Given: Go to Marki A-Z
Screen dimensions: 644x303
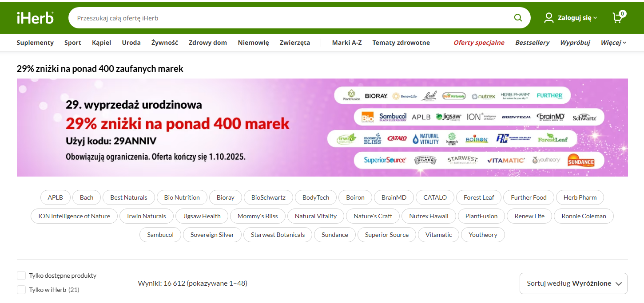Looking at the screenshot, I should pos(347,43).
